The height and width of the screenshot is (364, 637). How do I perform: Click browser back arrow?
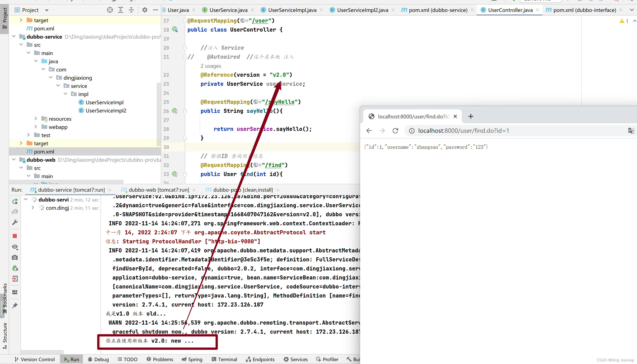point(369,131)
